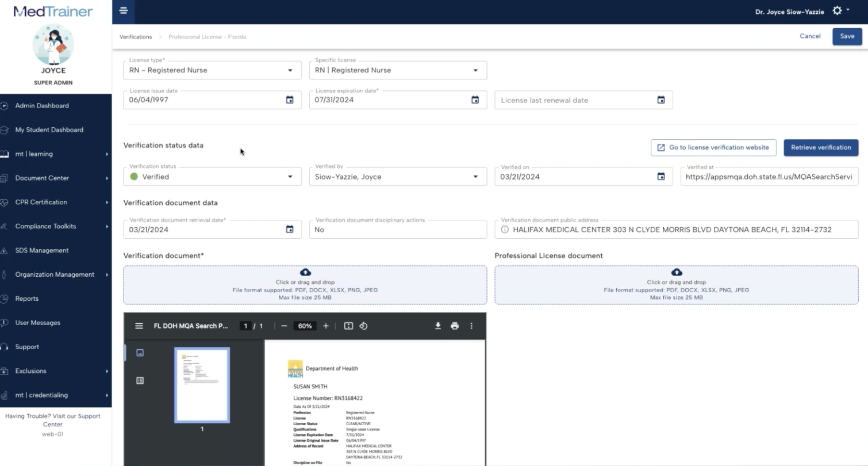The height and width of the screenshot is (466, 868).
Task: Zoom in the PDF with the plus control
Action: coord(325,326)
